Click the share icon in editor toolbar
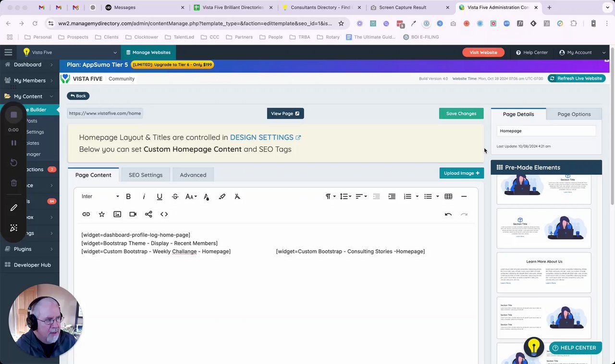 (148, 214)
